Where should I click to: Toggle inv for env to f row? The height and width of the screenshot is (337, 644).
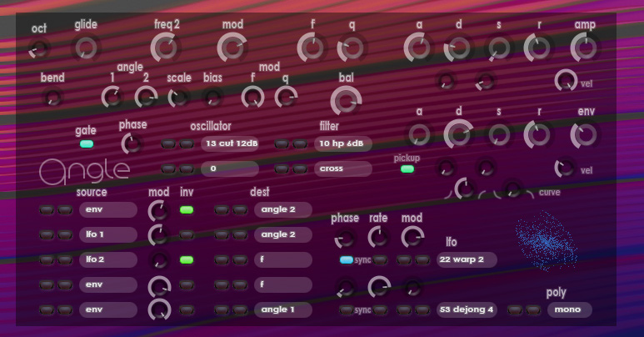coord(187,284)
